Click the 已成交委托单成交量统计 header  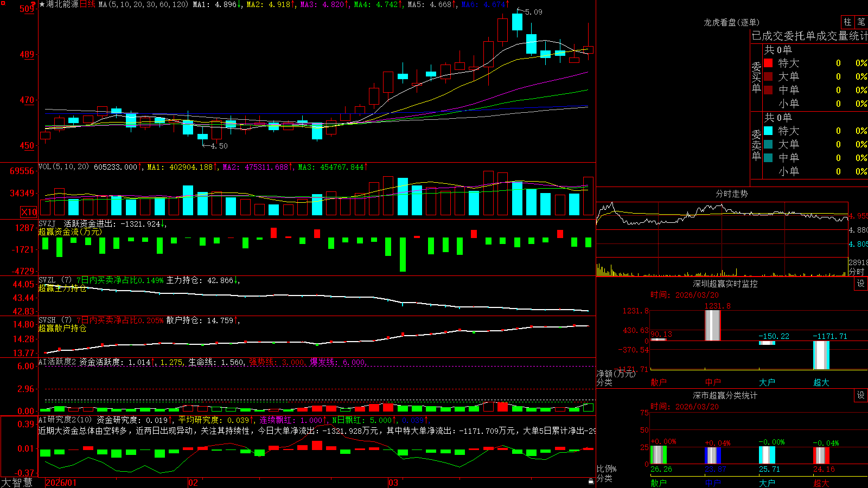pyautogui.click(x=809, y=36)
